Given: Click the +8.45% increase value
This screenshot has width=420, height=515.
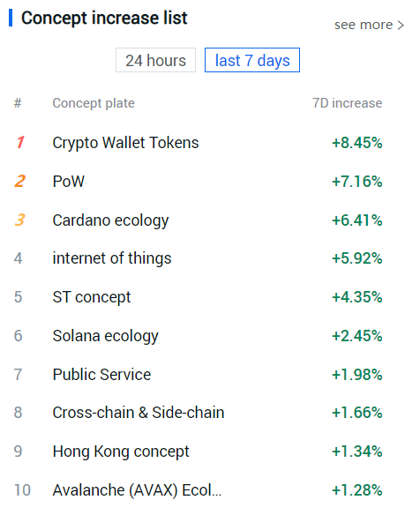Looking at the screenshot, I should click(x=356, y=143).
